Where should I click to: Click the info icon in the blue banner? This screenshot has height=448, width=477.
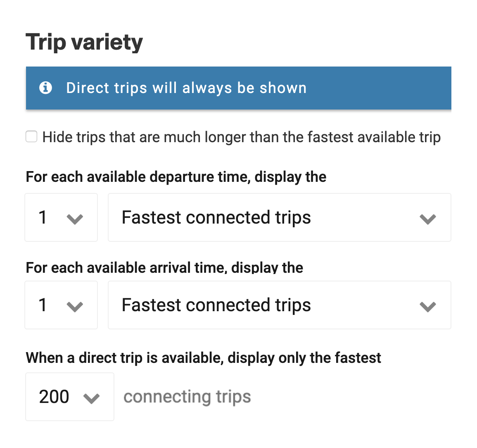tap(45, 88)
